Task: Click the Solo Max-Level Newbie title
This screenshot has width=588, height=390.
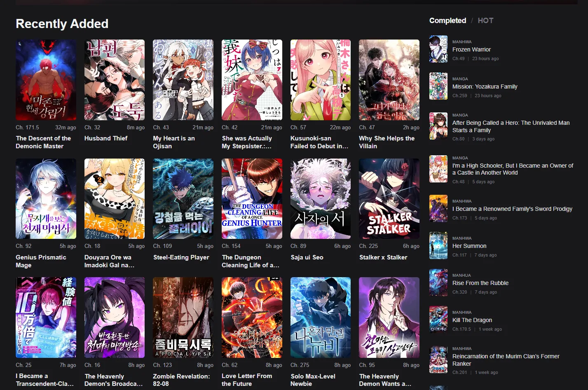Action: coord(313,380)
